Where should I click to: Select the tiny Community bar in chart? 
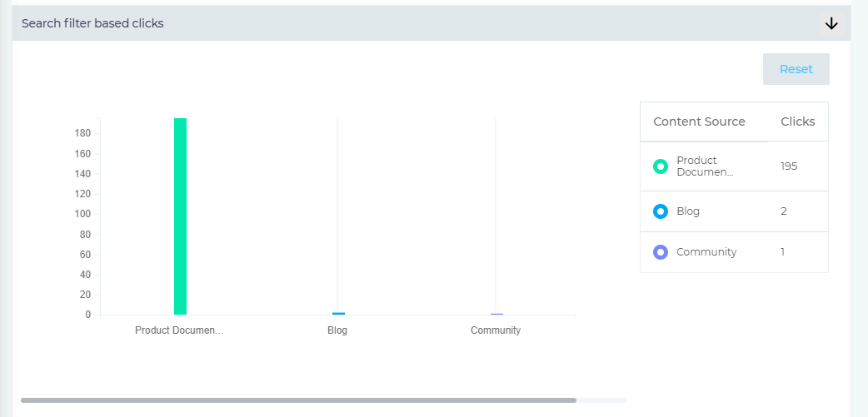496,314
